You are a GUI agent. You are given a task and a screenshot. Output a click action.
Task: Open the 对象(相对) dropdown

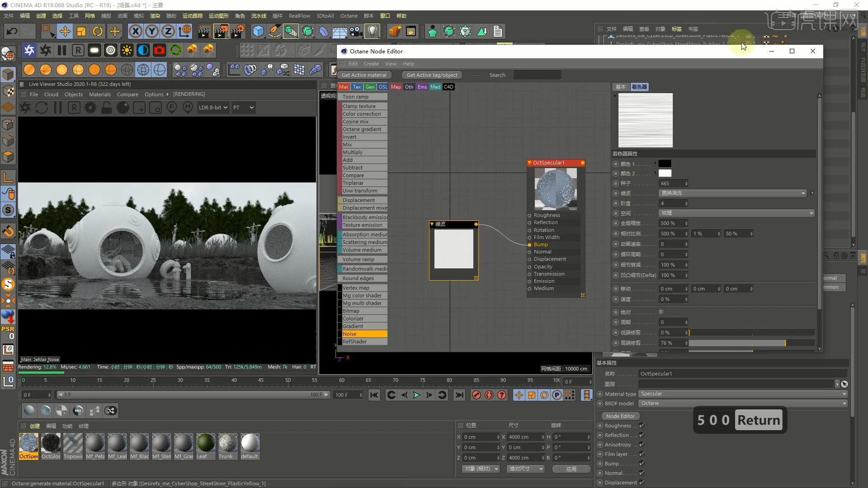pos(481,469)
